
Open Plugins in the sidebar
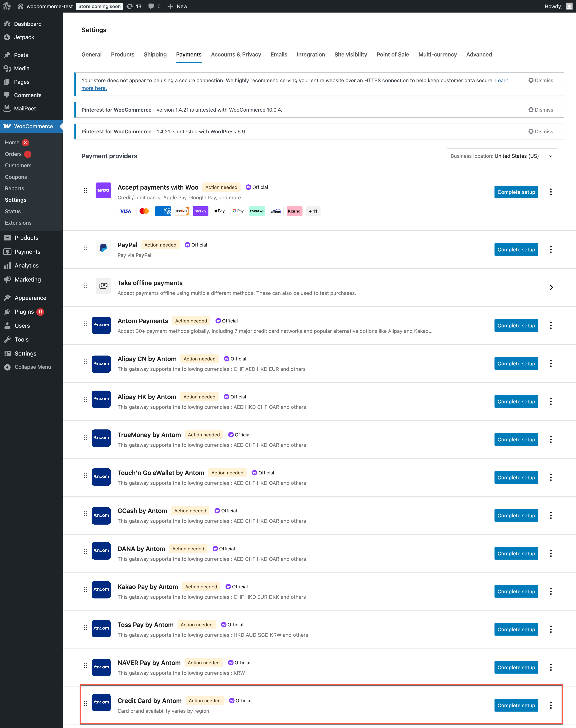tap(24, 312)
